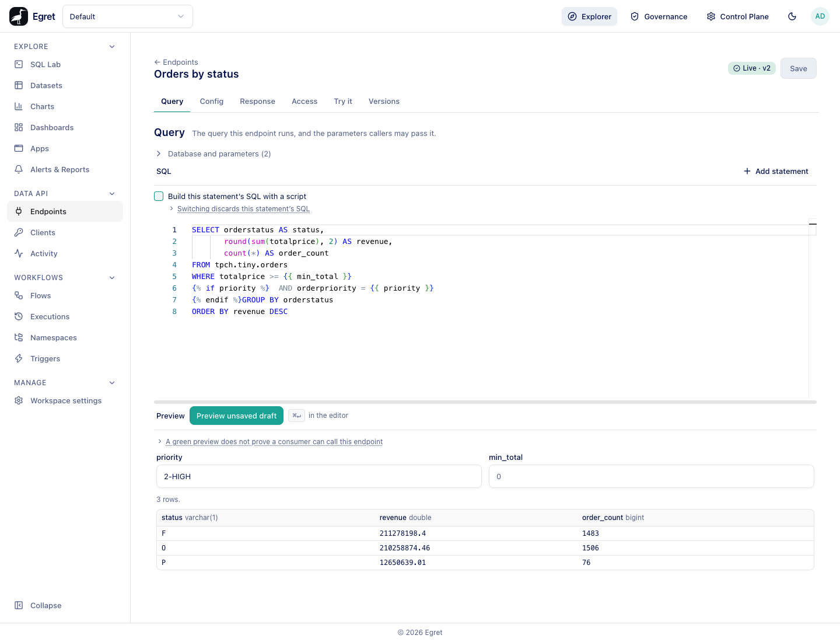840x642 pixels.
Task: Collapse the EXPLORE sidebar section
Action: [x=112, y=47]
